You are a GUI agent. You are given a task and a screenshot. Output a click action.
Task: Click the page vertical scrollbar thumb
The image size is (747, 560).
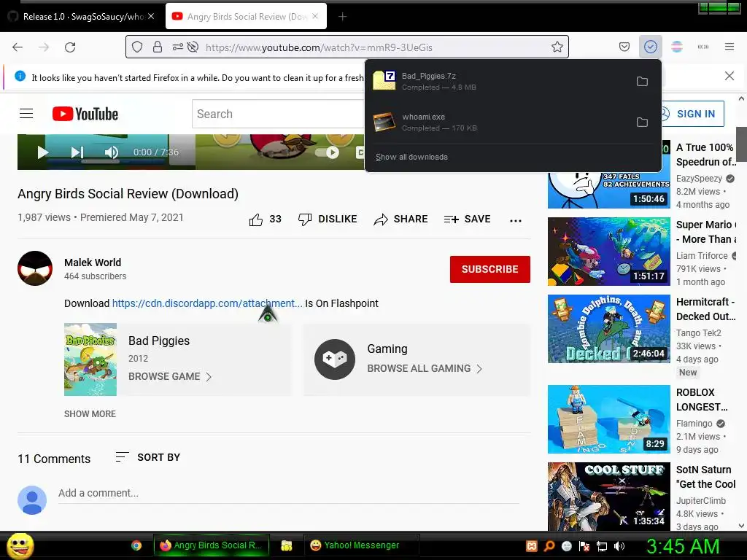point(741,144)
